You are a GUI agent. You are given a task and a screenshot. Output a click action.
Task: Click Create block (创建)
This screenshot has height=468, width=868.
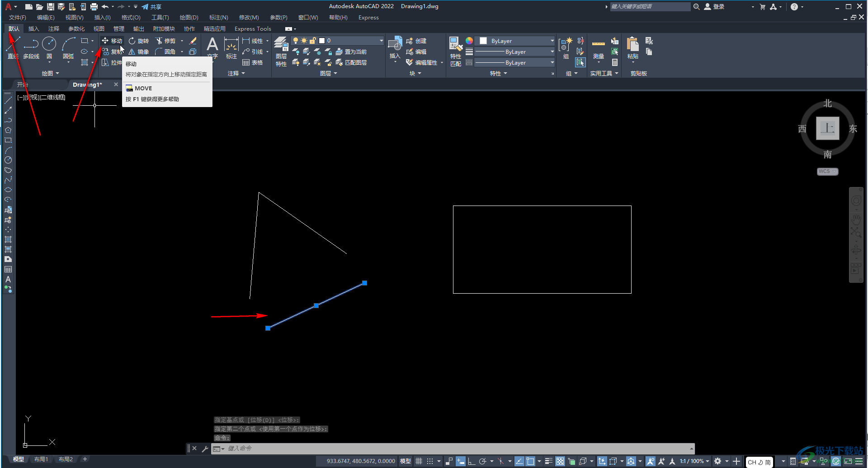[x=416, y=41]
